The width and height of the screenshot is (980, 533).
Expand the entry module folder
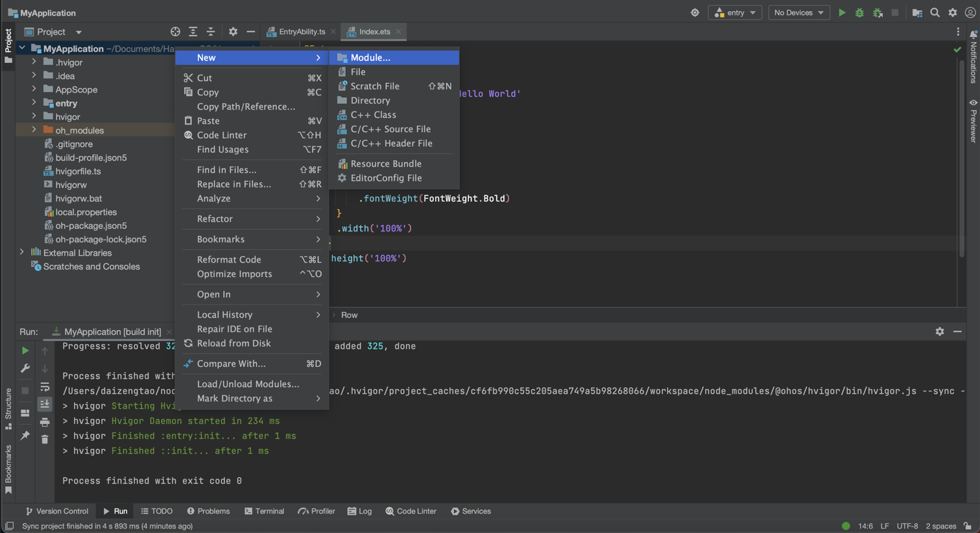[34, 103]
